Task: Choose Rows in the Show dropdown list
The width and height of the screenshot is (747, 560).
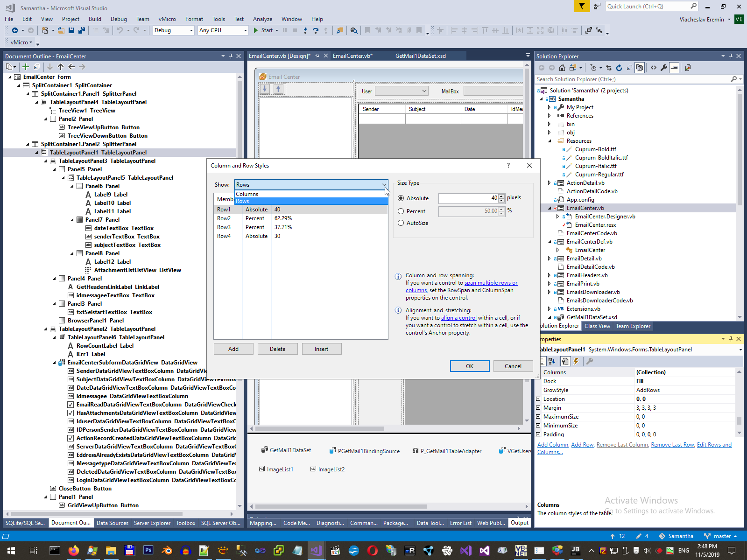Action: 311,201
